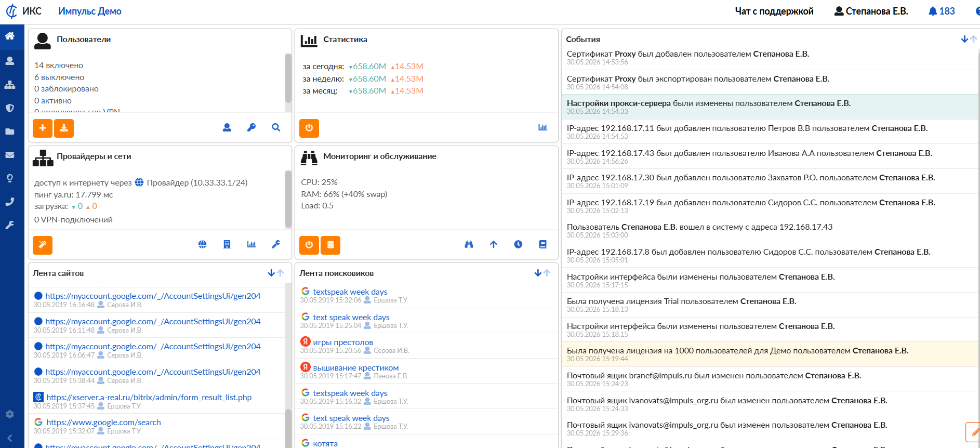Click the search magnifier in Пользователи widget
980x448 pixels.
tap(276, 127)
